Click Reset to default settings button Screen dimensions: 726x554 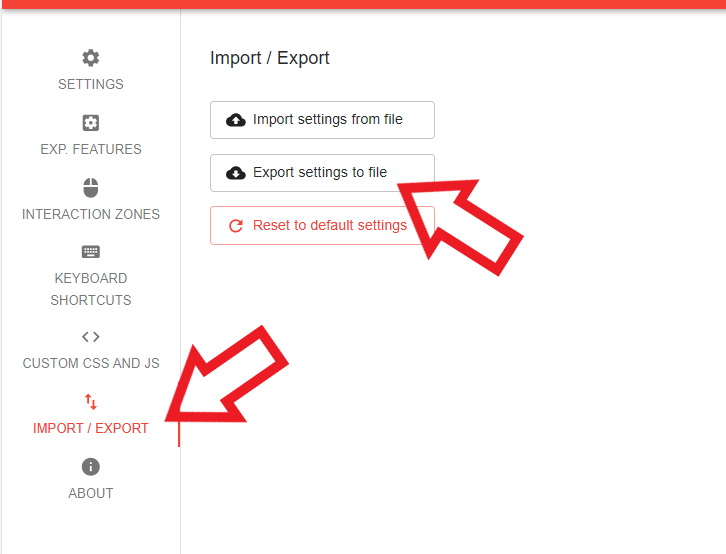pyautogui.click(x=322, y=225)
